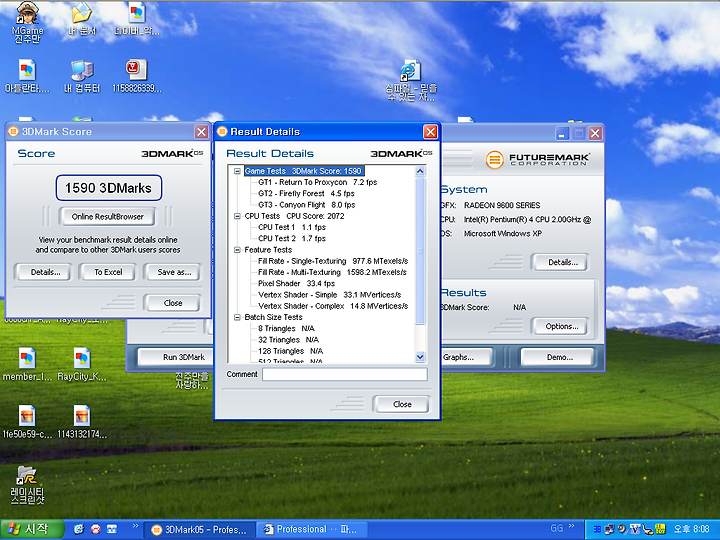
Task: Open the RayCity screenshot folder icon
Action: coord(27,476)
